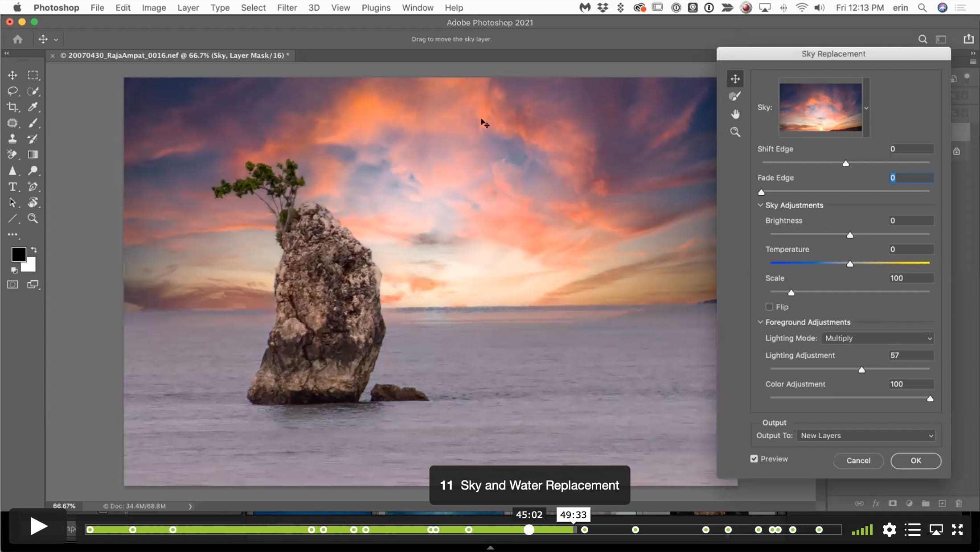Choose the Horizontal Type tool

tap(12, 186)
